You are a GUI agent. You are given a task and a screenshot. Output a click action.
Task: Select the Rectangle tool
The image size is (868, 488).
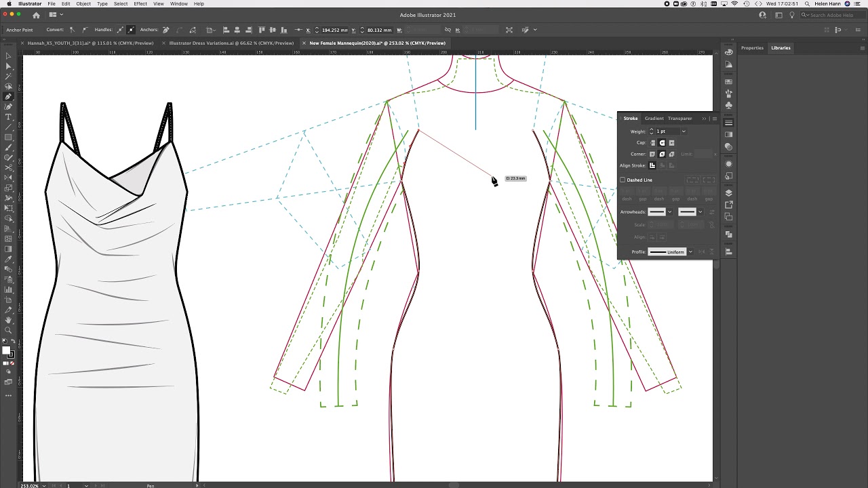tap(8, 137)
